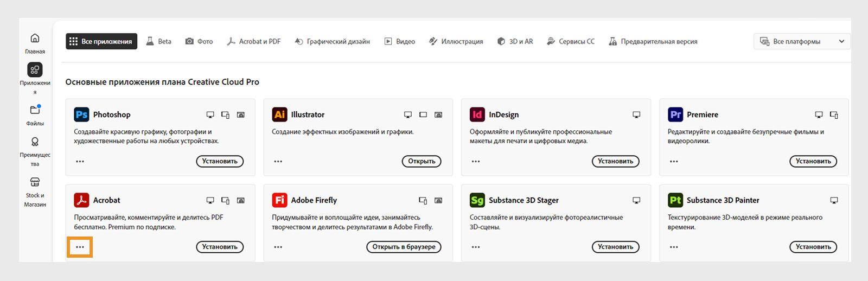Install Acrobat with Установить button

tap(220, 247)
